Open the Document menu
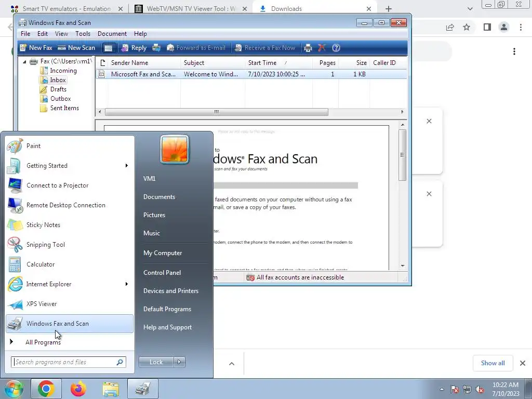The image size is (532, 399). tap(112, 34)
